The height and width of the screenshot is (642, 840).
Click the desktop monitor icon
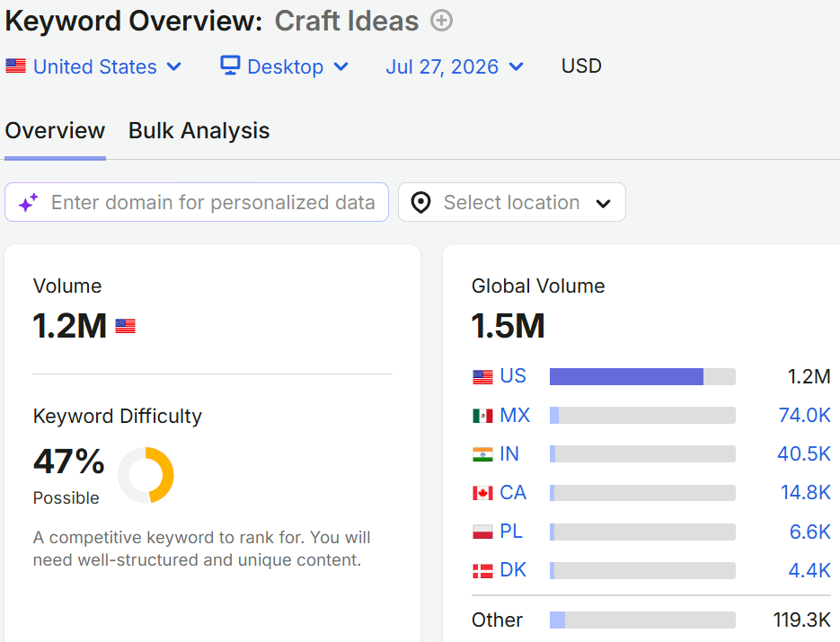230,66
